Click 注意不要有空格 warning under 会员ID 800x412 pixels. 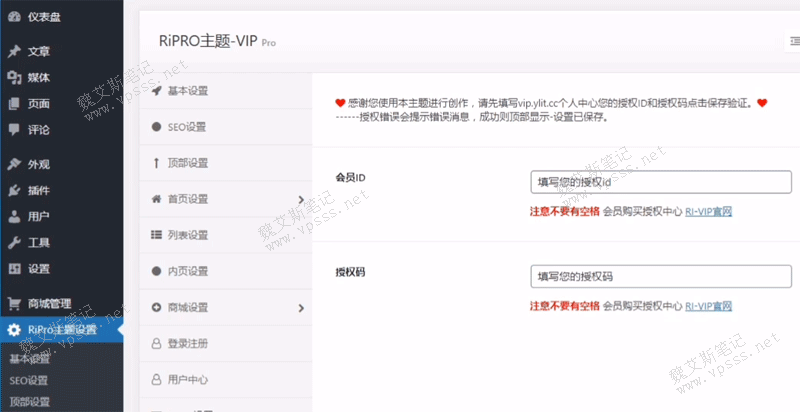pos(565,212)
